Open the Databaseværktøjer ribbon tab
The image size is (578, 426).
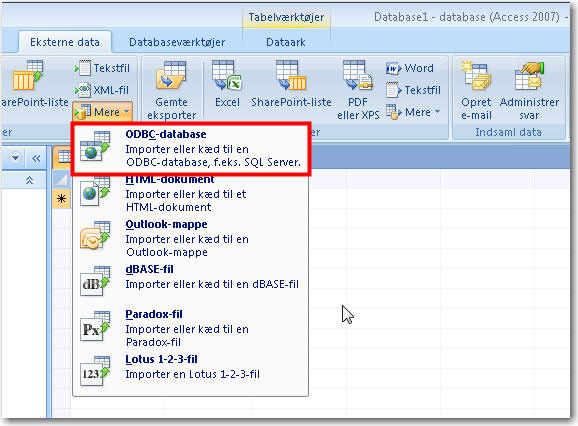tap(177, 42)
